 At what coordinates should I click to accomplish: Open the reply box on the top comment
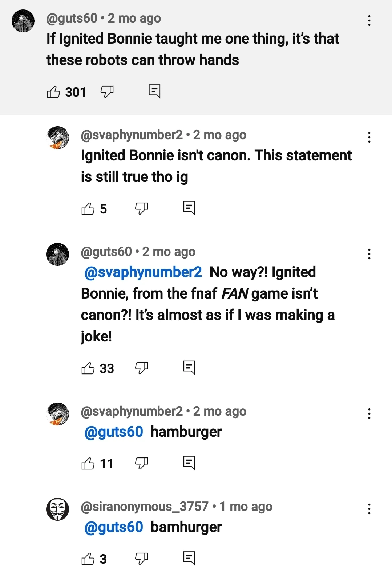pos(154,91)
